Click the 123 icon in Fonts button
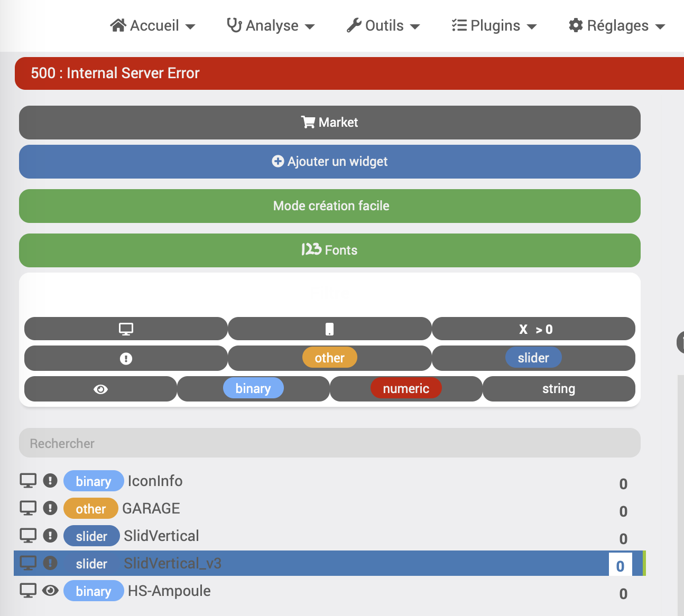 (311, 249)
